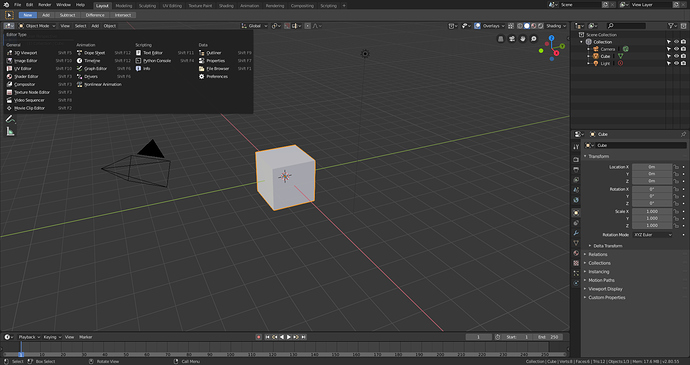
Task: Click the Graph Editor icon
Action: tap(80, 69)
